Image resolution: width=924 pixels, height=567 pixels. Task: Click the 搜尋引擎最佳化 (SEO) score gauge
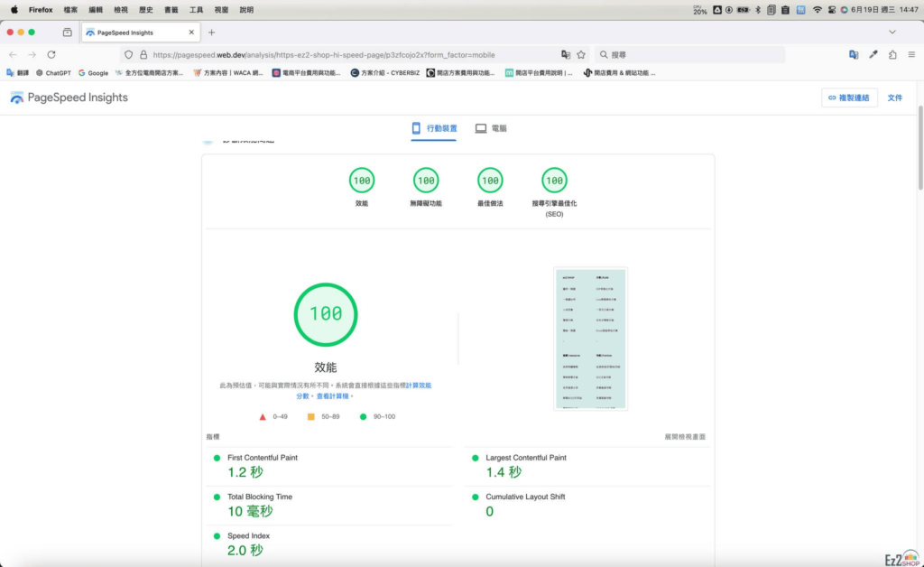tap(554, 181)
